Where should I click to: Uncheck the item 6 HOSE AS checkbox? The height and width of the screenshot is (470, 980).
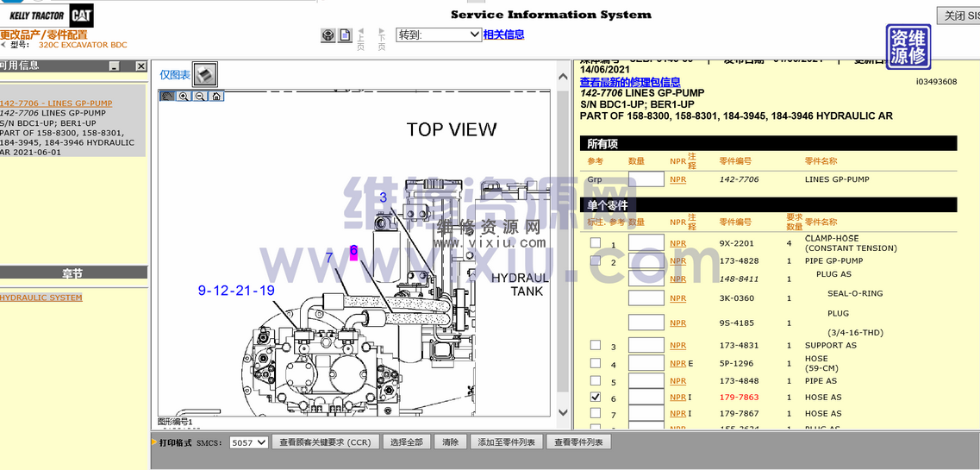coord(595,398)
